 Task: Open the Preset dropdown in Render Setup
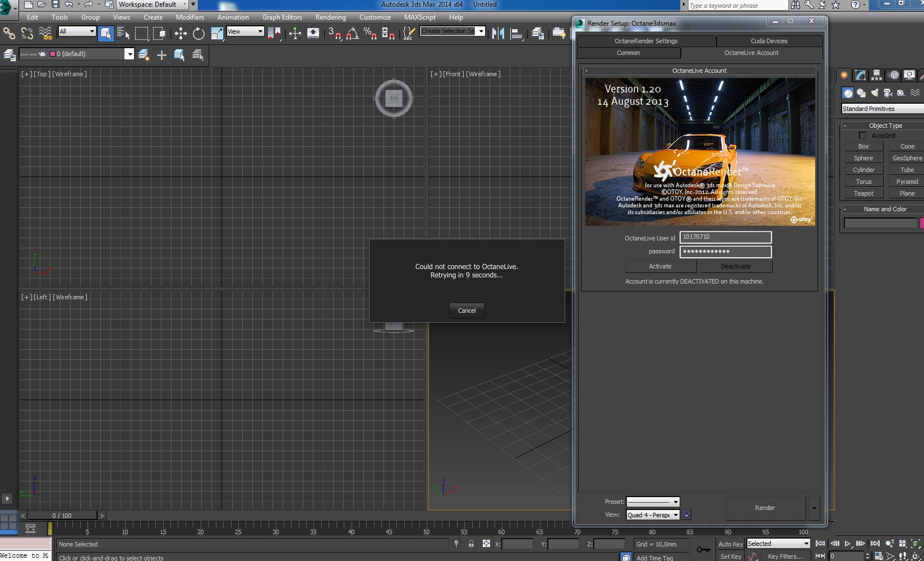[x=653, y=502]
